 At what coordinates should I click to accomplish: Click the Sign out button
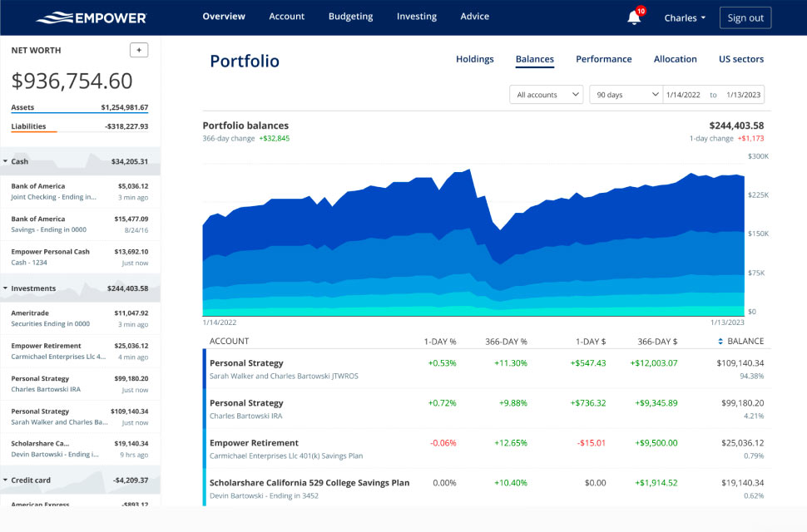pyautogui.click(x=745, y=17)
